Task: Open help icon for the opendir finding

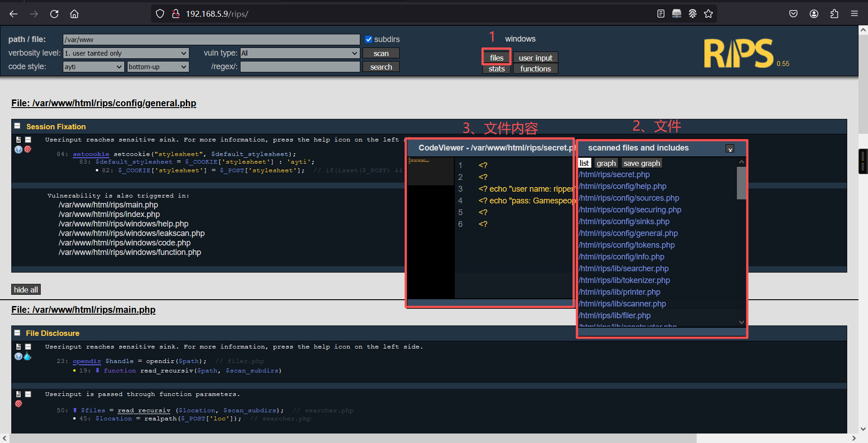Action: (19, 356)
